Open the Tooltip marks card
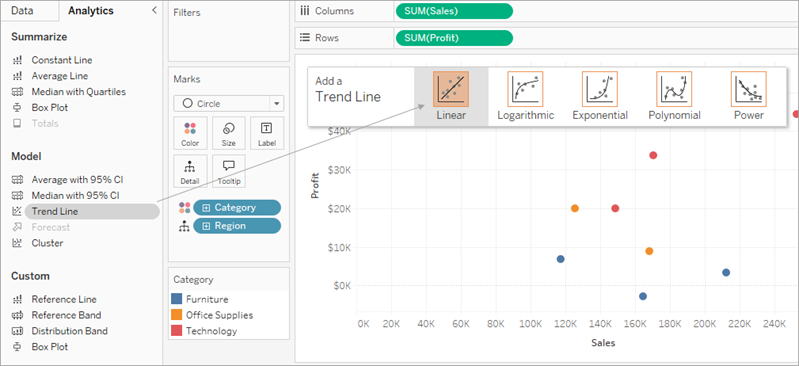799x366 pixels. (x=229, y=171)
